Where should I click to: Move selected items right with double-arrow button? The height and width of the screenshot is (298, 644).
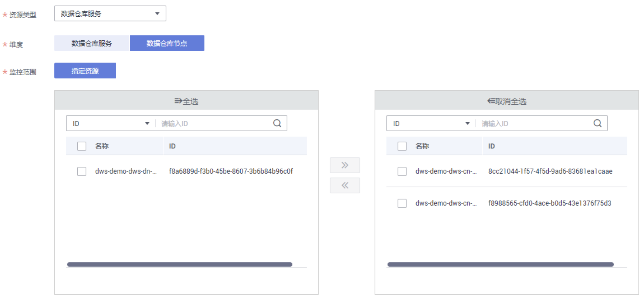point(345,165)
